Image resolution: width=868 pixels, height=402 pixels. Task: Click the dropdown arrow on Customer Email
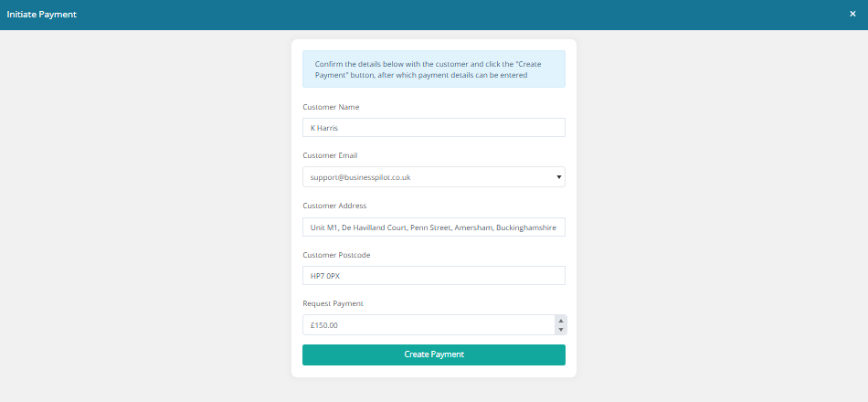point(559,176)
